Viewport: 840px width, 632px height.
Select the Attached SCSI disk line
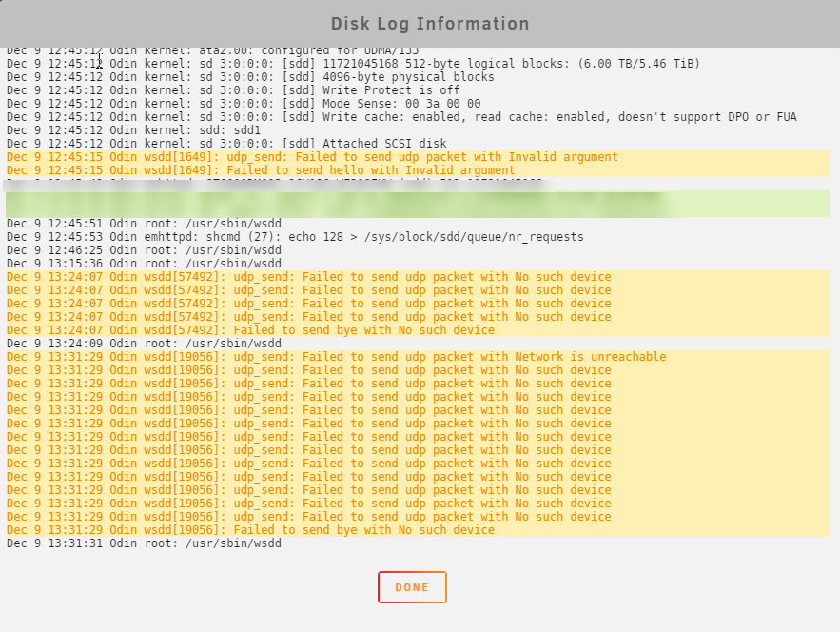(x=226, y=144)
